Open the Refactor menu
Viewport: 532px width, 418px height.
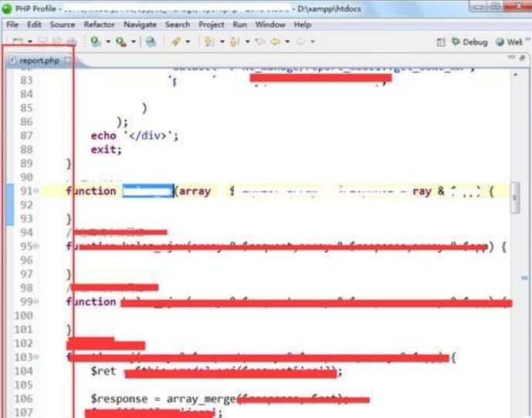[99, 25]
